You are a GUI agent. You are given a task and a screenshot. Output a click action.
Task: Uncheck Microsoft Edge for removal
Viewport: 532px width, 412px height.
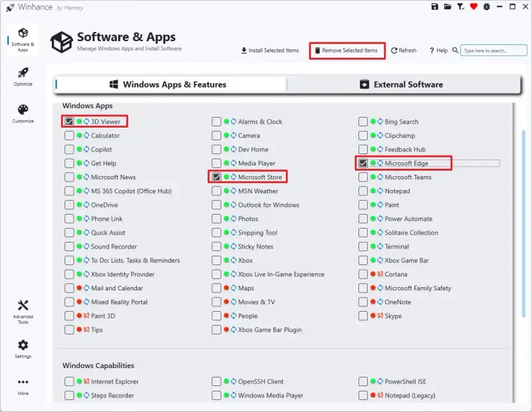(x=364, y=163)
